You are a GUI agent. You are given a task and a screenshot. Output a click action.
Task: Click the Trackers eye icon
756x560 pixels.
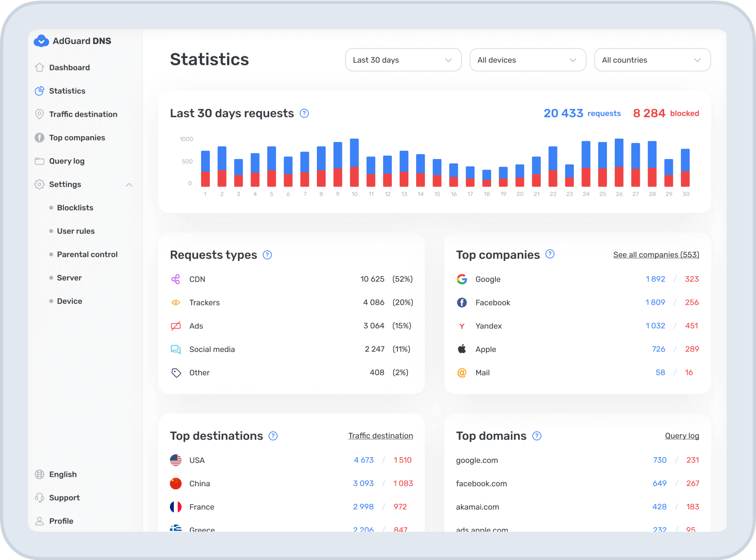[176, 303]
